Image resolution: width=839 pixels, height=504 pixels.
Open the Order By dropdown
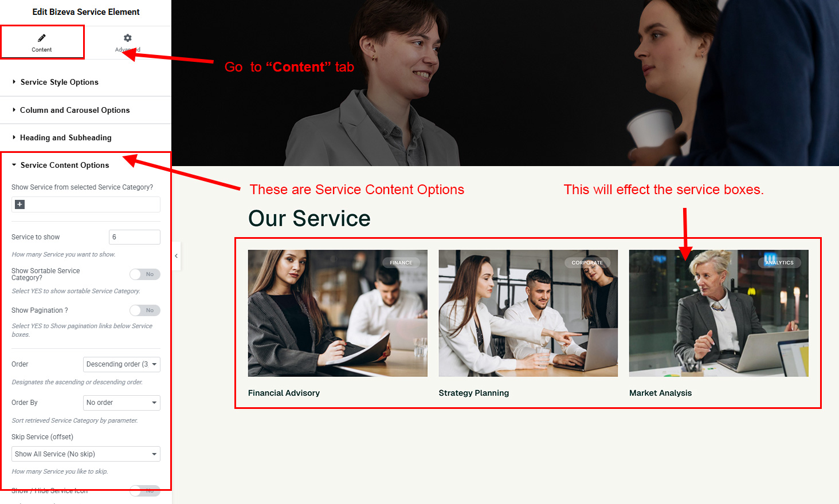tap(121, 403)
